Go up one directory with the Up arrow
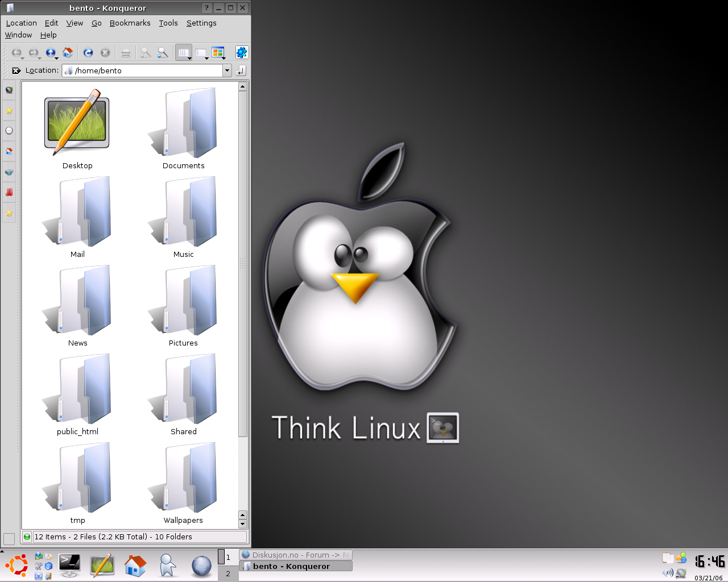Screen dimensions: 728x582 click(51, 53)
